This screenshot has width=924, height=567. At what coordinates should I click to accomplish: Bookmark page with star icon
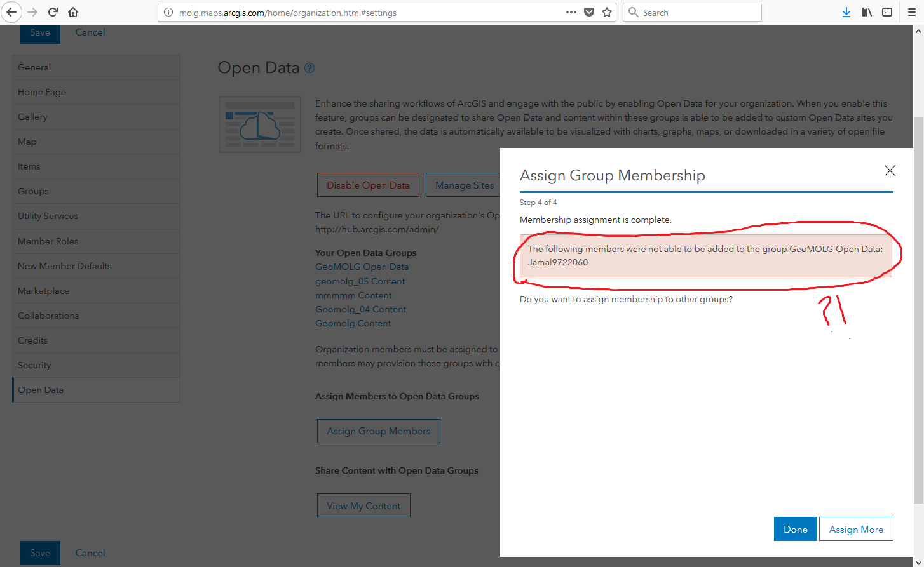click(x=607, y=12)
